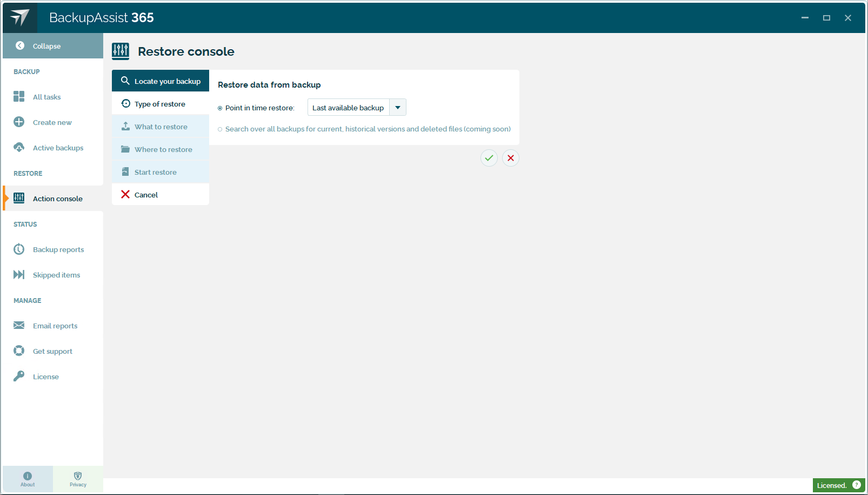868x495 pixels.
Task: Open Backup reports in the sidebar
Action: 53,249
